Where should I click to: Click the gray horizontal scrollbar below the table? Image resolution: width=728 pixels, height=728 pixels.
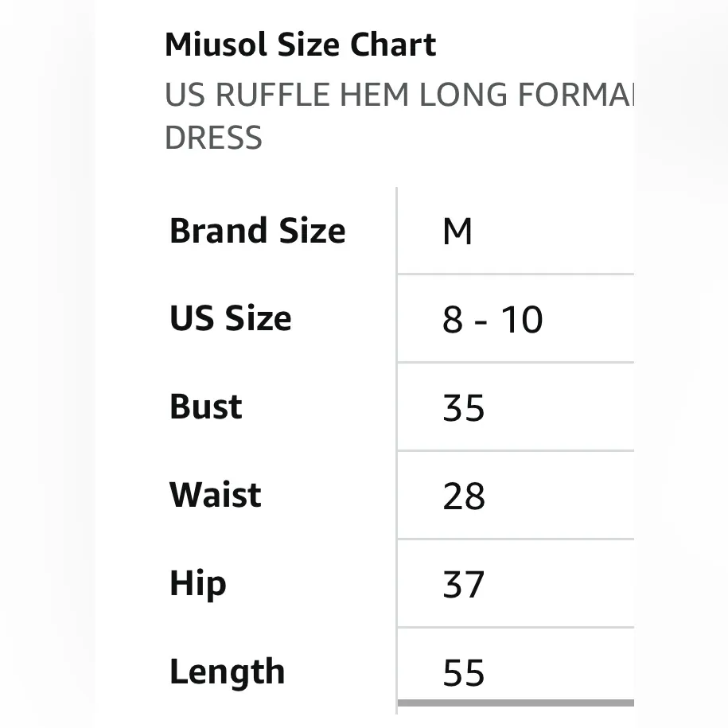(x=516, y=703)
